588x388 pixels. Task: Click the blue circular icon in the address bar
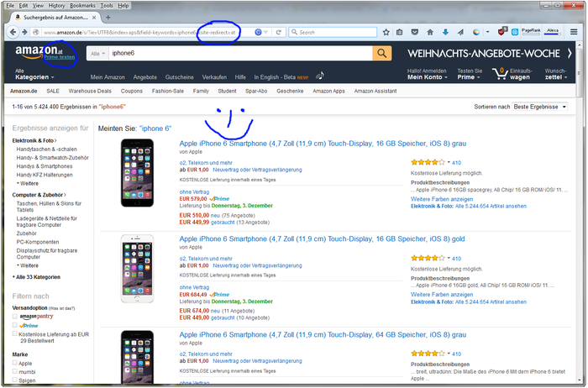point(258,32)
